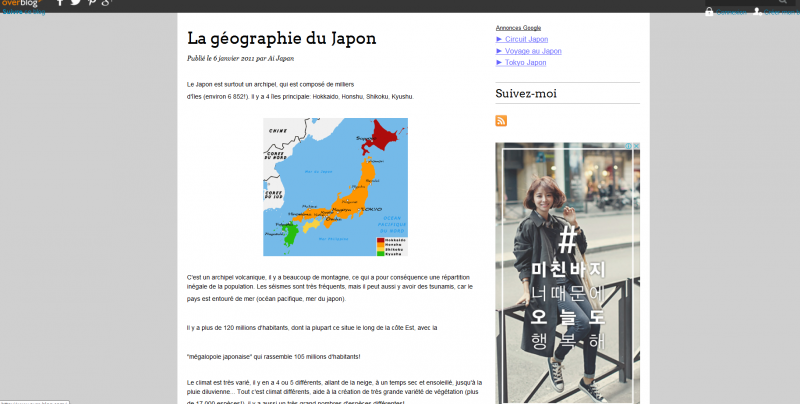Close the fashion ad banner
This screenshot has width=800, height=404.
(x=635, y=147)
